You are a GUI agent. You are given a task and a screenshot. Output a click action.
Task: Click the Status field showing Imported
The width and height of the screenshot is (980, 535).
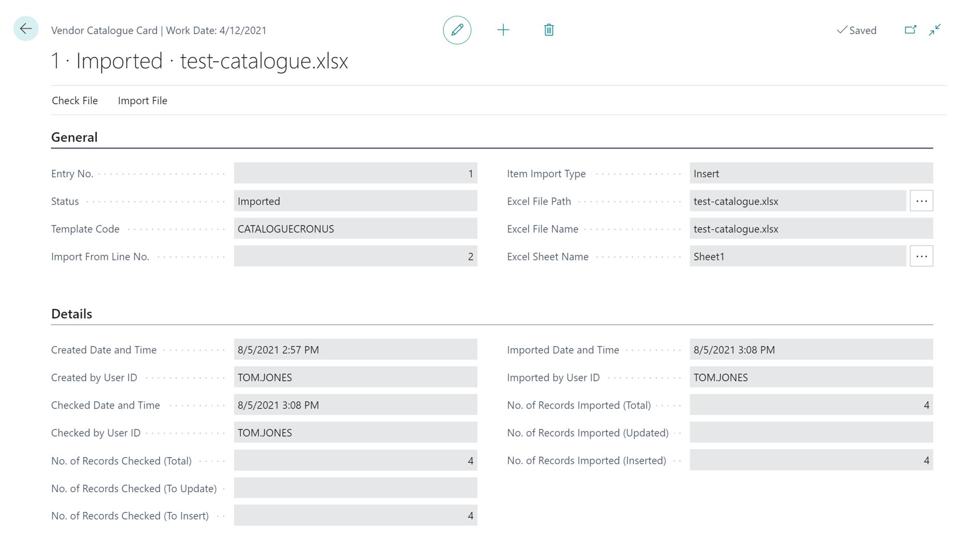(x=355, y=201)
